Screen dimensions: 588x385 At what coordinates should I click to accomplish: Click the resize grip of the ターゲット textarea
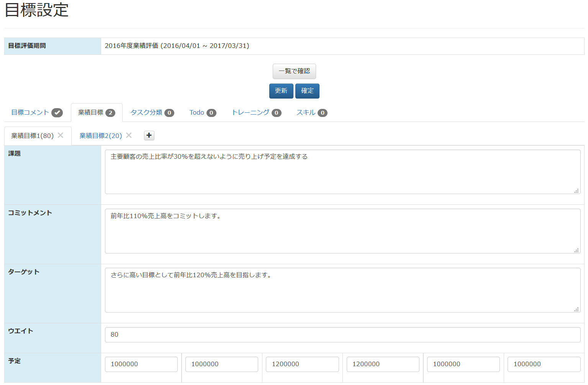click(x=577, y=309)
